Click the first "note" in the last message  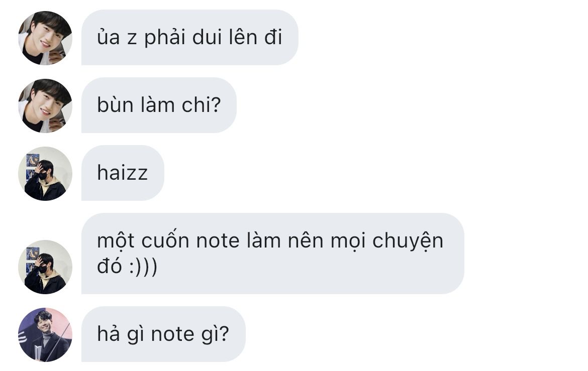173,334
